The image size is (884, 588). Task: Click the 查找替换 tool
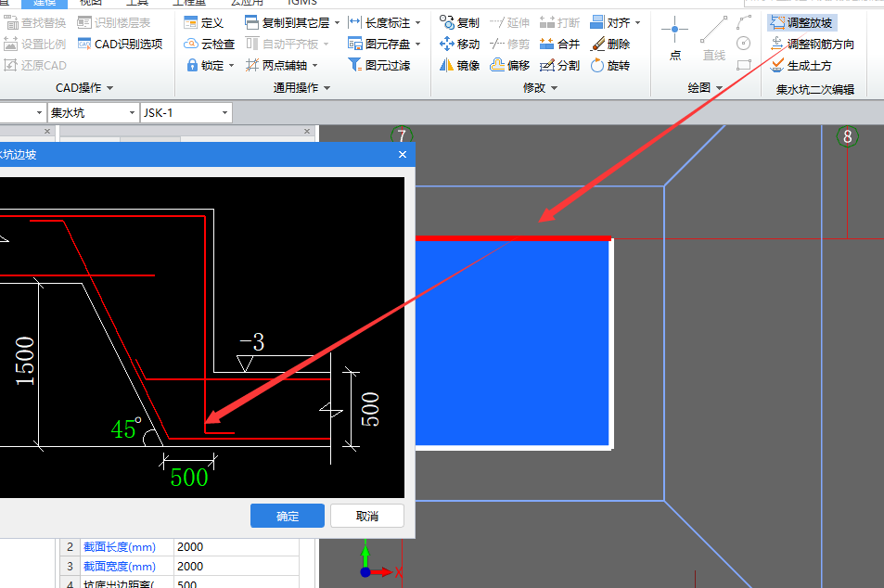click(35, 22)
